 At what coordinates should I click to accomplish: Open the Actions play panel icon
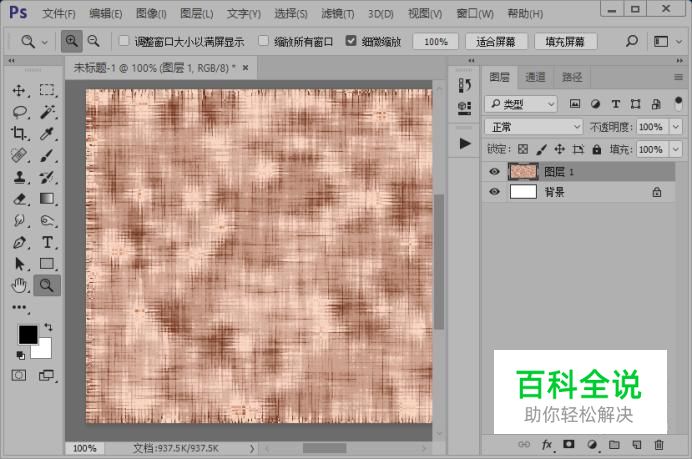click(464, 143)
